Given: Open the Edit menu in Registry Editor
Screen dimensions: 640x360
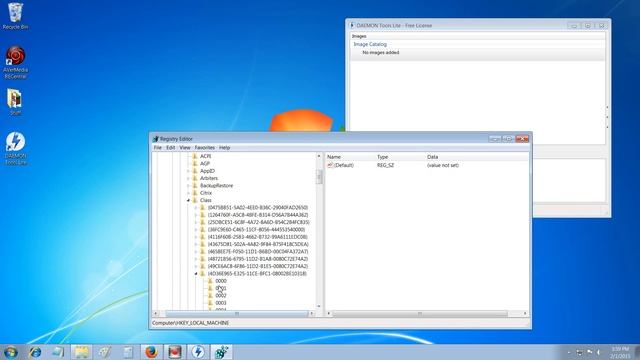Looking at the screenshot, I should point(171,148).
